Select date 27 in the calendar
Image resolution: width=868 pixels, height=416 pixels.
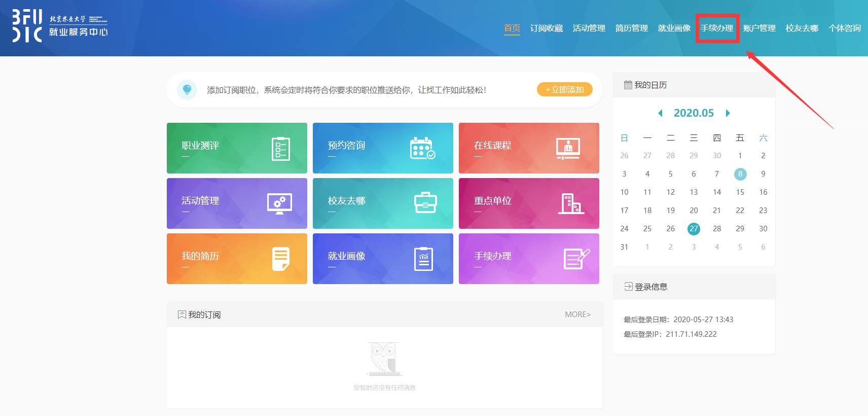pos(694,229)
